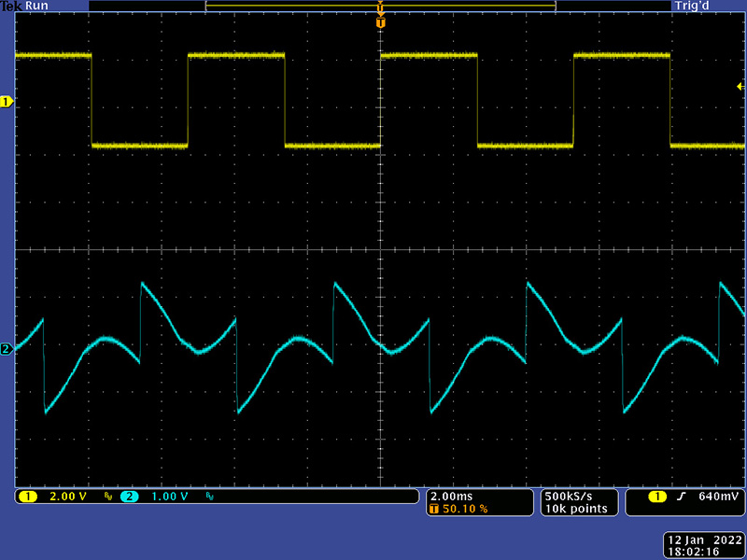Image resolution: width=747 pixels, height=560 pixels.
Task: Click the 2.00 V channel 1 scale readout
Action: pos(67,496)
